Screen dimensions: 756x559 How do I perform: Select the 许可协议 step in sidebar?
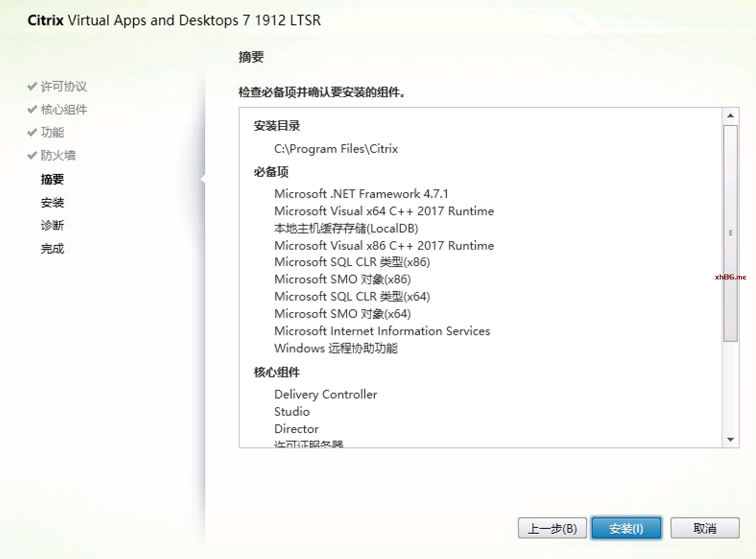click(64, 86)
